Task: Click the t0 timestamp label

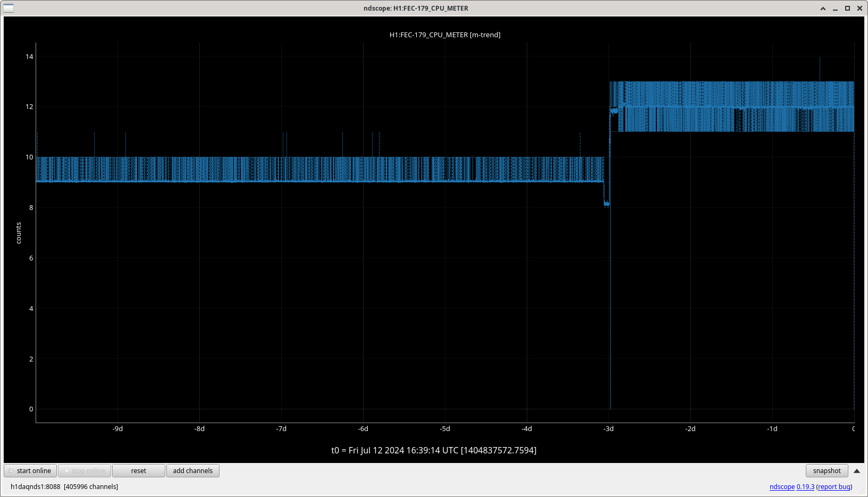Action: [434, 450]
